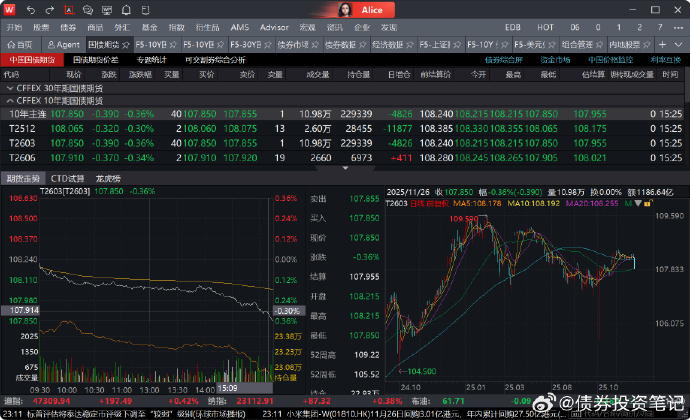Click 道指 47309.94 in bottom ticker
This screenshot has height=420, width=690.
tap(37, 401)
